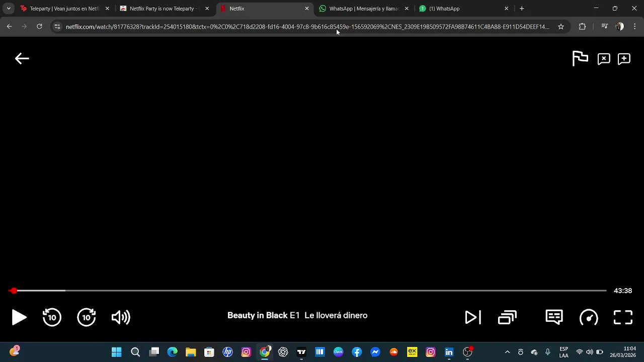Viewport: 644px width, 362px height.
Task: Open the Chrome profile avatar
Action: (x=620, y=27)
